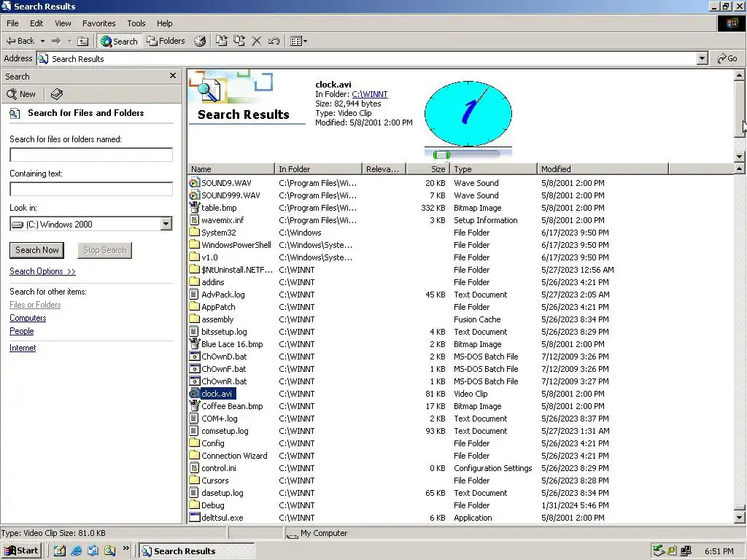This screenshot has height=560, width=747.
Task: Click the Forward arrow toolbar icon
Action: pos(56,41)
